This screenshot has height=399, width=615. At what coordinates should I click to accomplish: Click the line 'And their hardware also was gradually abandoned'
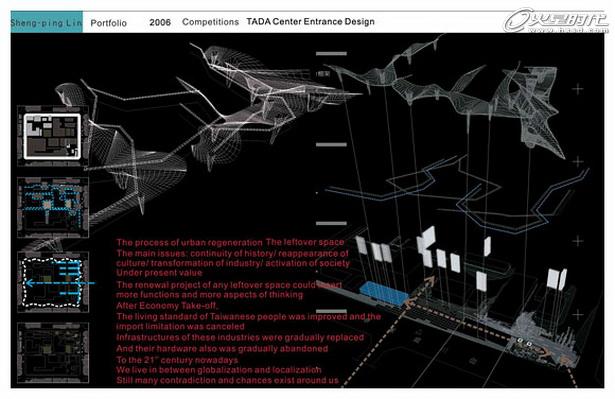pos(222,348)
